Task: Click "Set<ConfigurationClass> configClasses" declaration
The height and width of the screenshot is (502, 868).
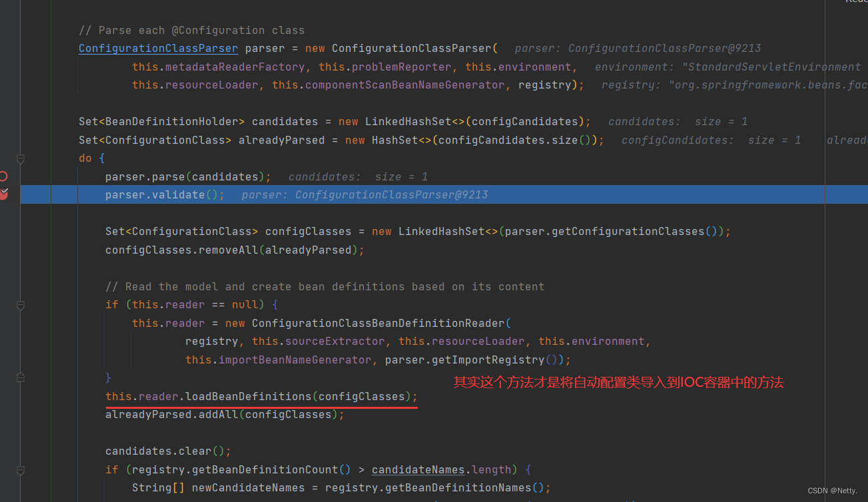Action: (x=228, y=231)
